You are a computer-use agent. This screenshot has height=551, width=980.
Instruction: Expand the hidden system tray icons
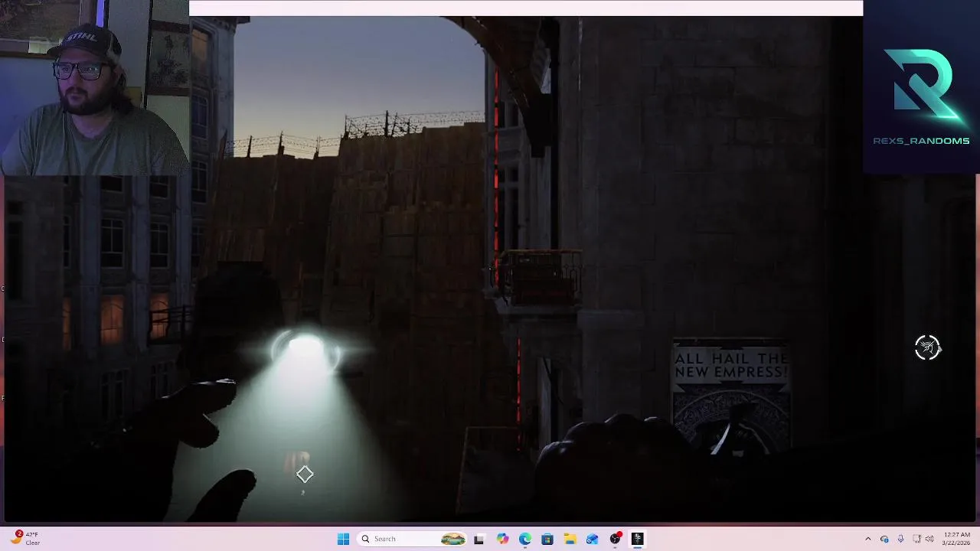pos(867,539)
